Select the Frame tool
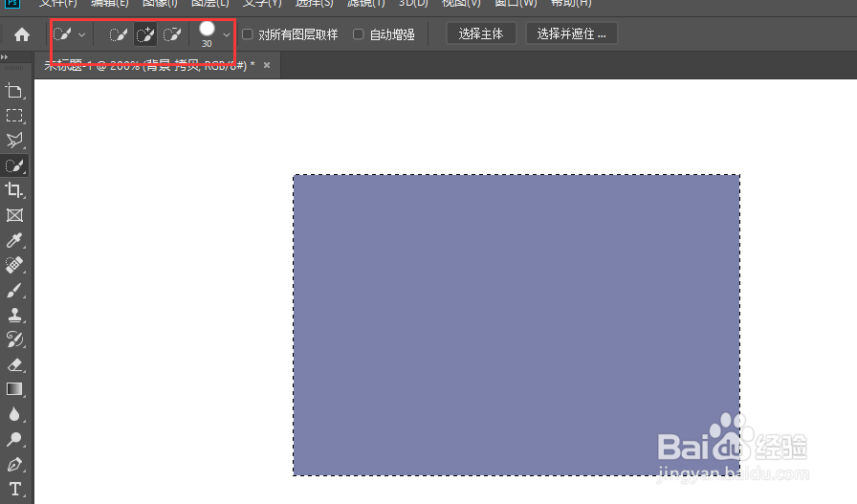 pyautogui.click(x=14, y=215)
